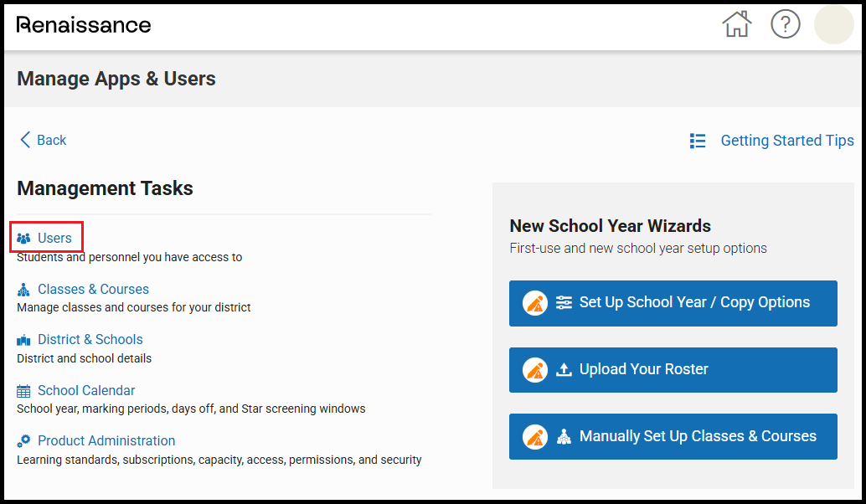Viewport: 866px width, 504px height.
Task: Open the Classes & Courses link
Action: click(93, 290)
